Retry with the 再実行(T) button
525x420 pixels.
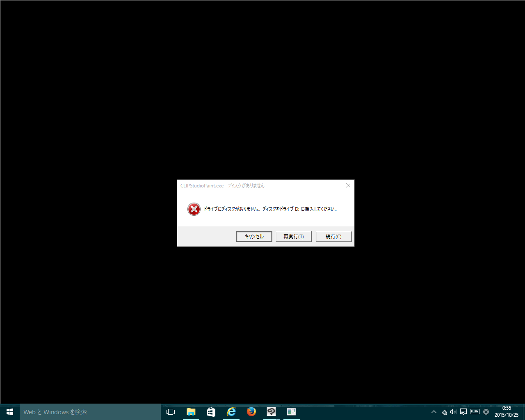click(x=294, y=237)
